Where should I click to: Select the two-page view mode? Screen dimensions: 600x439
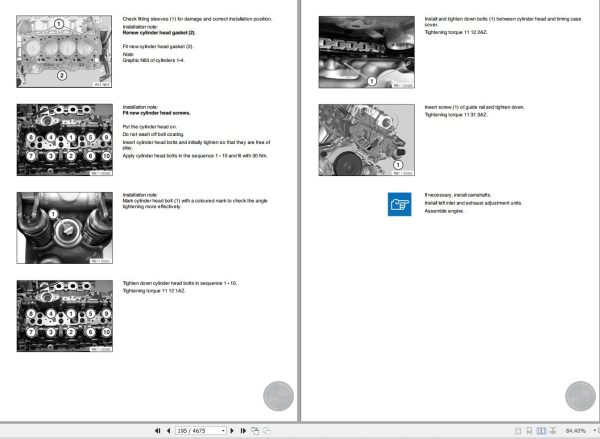point(541,431)
